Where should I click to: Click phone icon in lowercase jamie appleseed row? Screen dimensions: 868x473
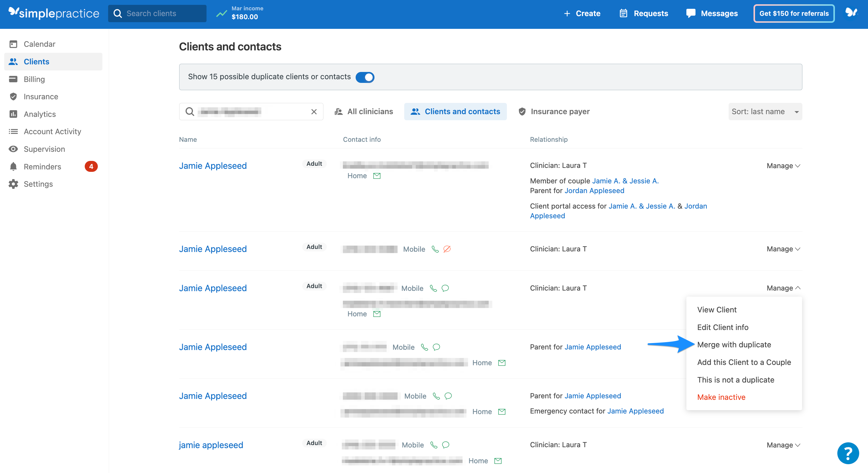[x=434, y=445]
